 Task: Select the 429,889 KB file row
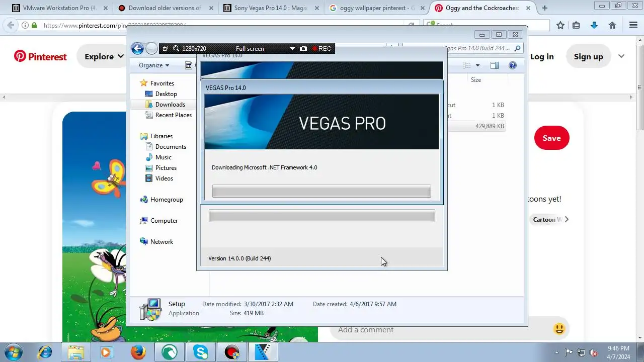(476, 126)
